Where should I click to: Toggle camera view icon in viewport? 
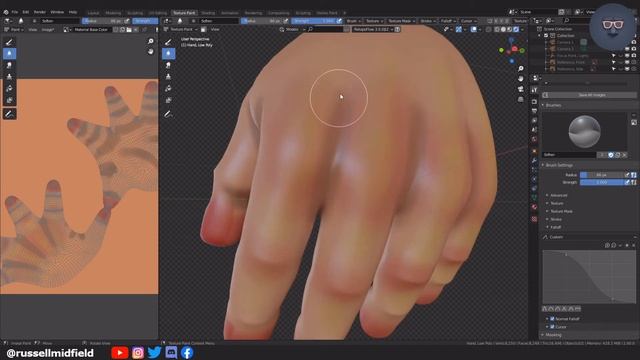pos(520,89)
